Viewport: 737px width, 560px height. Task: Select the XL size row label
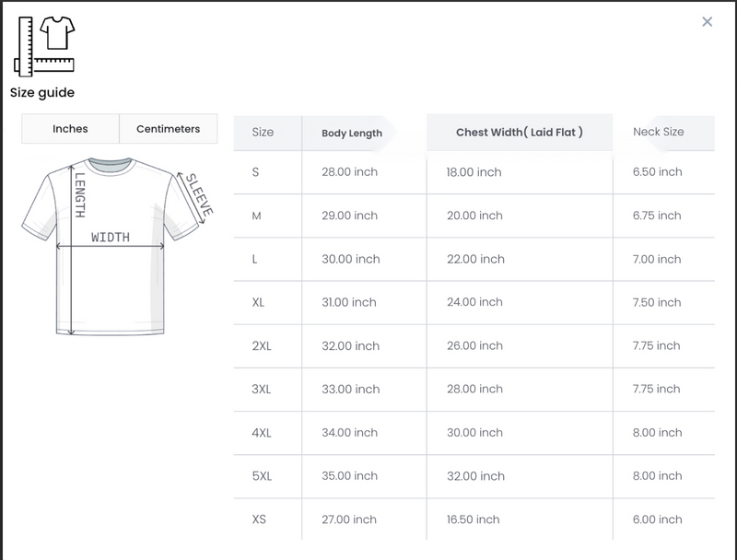[258, 303]
